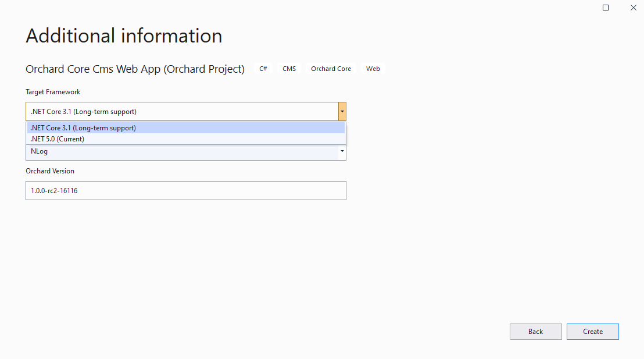Click the Orchard Version input field

185,190
